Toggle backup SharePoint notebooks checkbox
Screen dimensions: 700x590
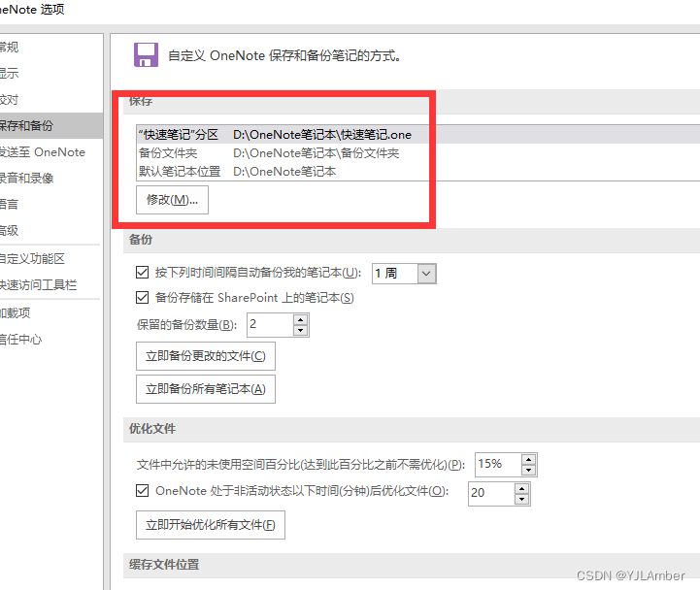click(142, 297)
